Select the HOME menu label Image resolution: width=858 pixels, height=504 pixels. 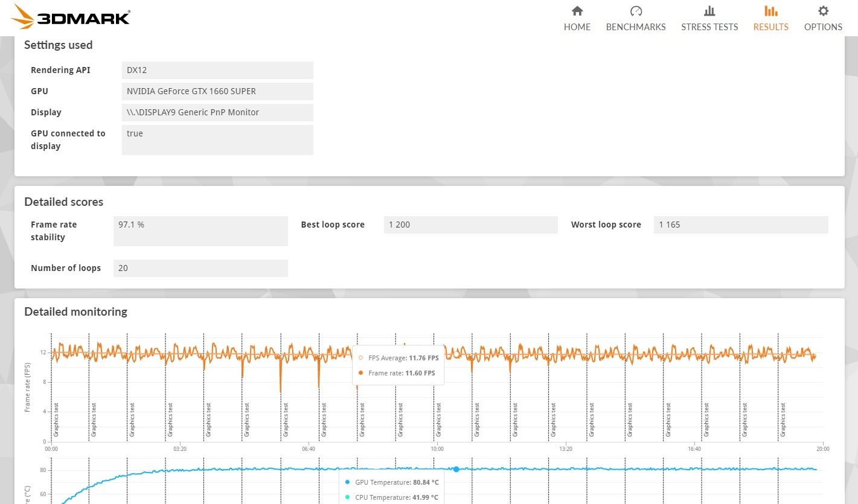(x=577, y=27)
